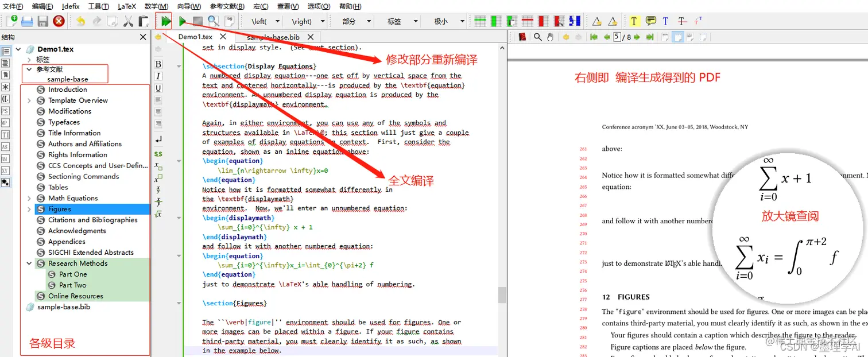
Task: Open the View PDF magnifier icon
Action: click(213, 21)
